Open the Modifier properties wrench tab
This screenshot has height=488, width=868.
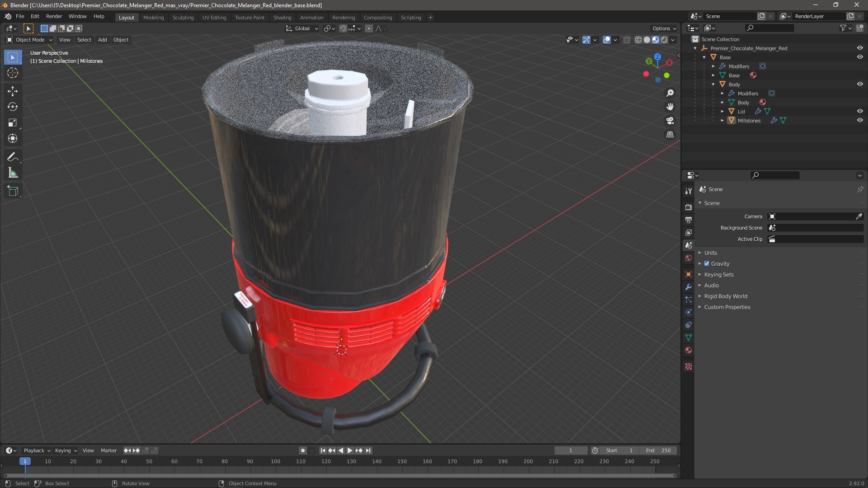tap(689, 287)
